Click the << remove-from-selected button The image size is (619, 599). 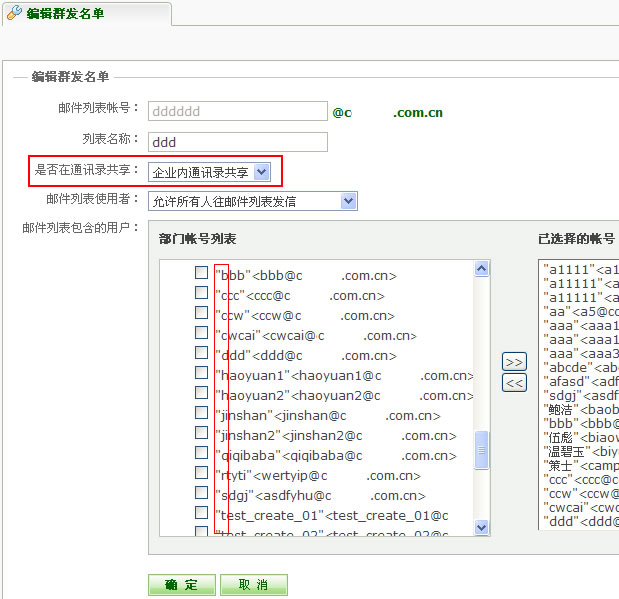(514, 383)
